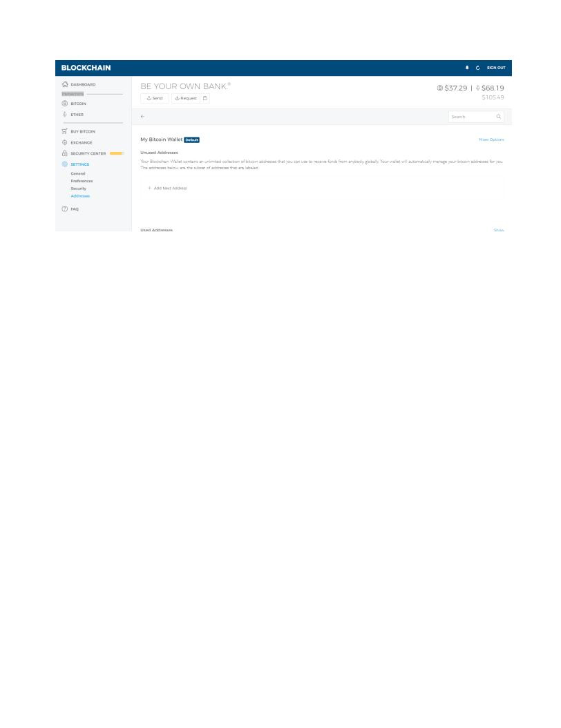Viewport: 561px width, 728px height.
Task: Click the $37.29 bitcoin balance
Action: coord(452,88)
